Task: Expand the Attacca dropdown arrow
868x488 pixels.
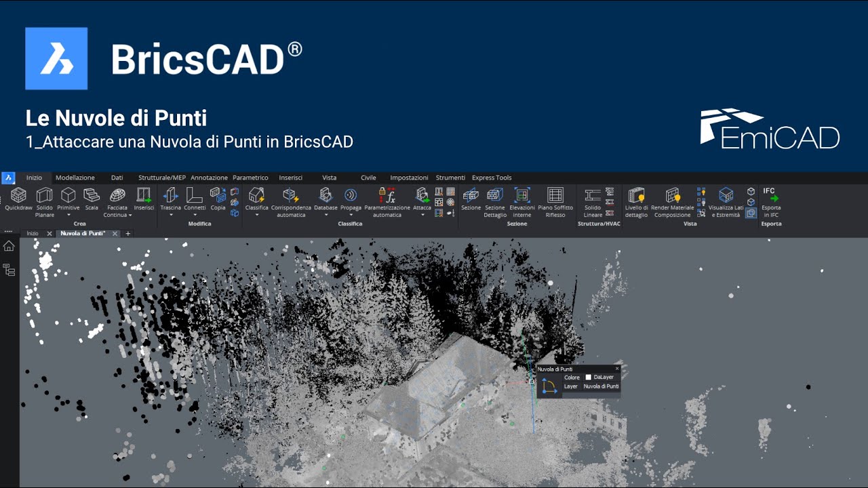Action: click(x=422, y=216)
